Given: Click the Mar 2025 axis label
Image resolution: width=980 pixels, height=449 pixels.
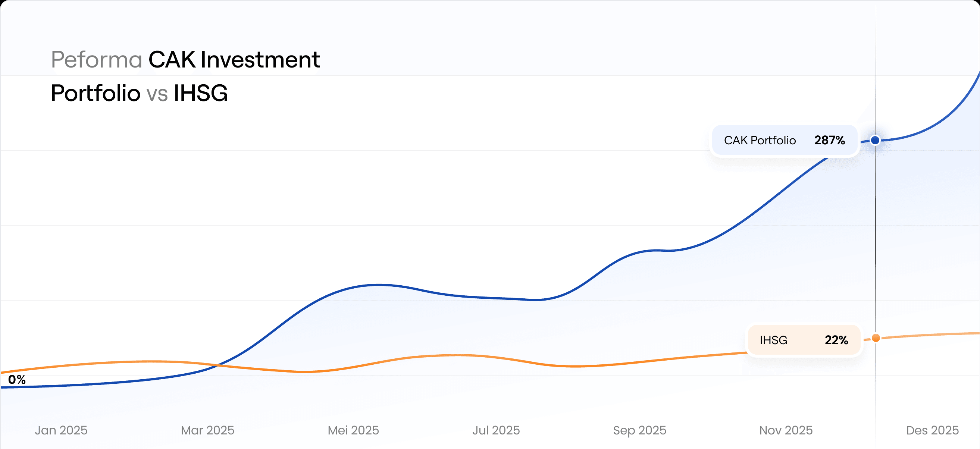Looking at the screenshot, I should click(x=207, y=430).
